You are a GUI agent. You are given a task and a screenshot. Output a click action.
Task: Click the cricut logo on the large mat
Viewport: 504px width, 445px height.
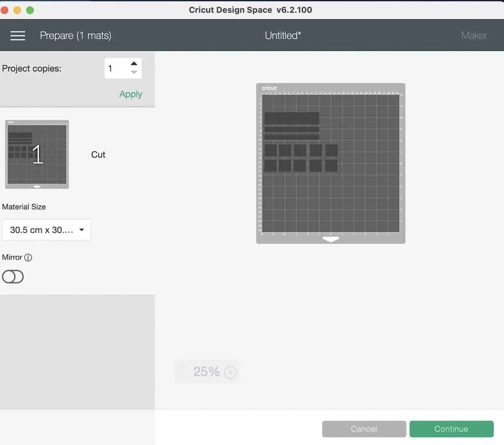coord(269,88)
